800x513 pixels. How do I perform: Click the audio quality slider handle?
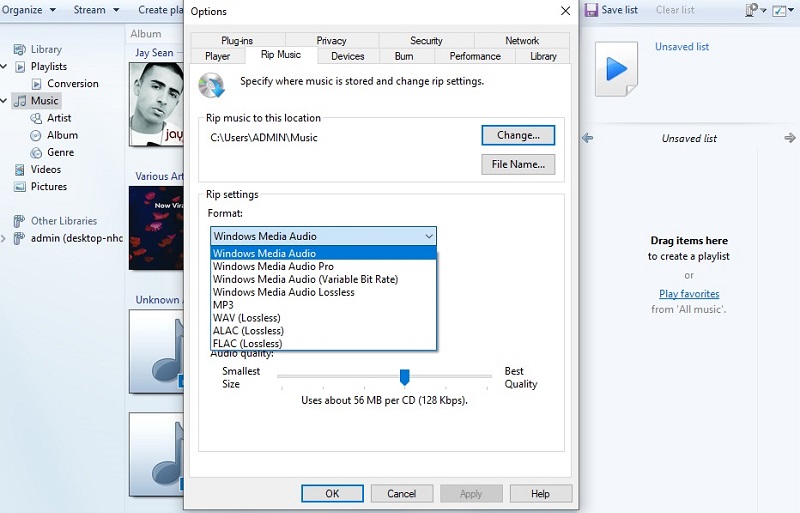(x=405, y=377)
